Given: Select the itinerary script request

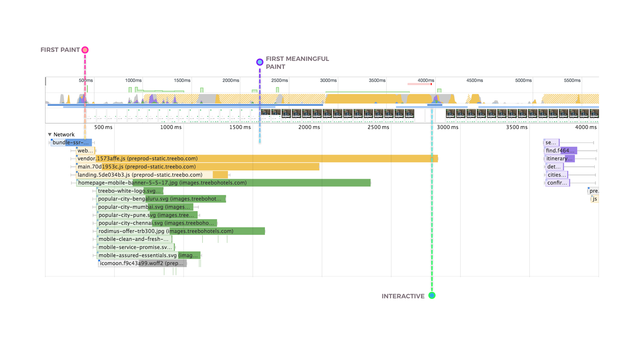Looking at the screenshot, I should (559, 159).
